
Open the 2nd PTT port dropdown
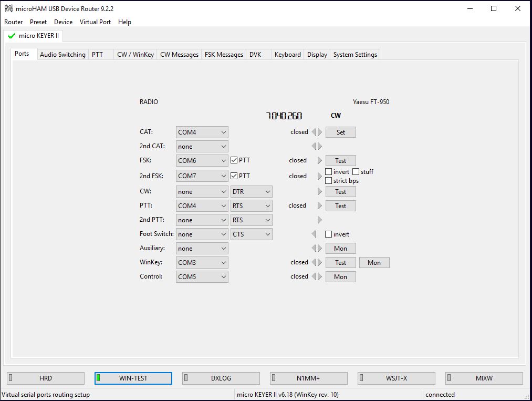[x=202, y=220]
